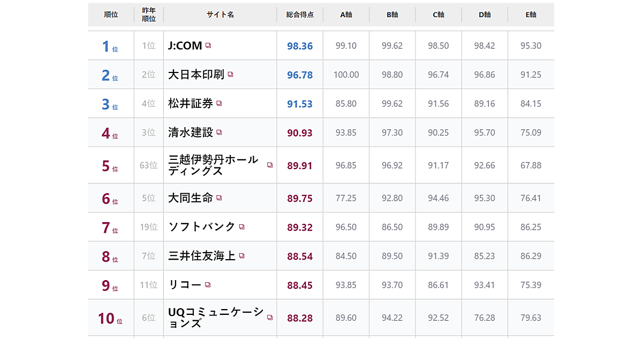Open external link icon for UQコミュニケーションズ
Viewport: 644px width, 338px height.
click(x=270, y=318)
